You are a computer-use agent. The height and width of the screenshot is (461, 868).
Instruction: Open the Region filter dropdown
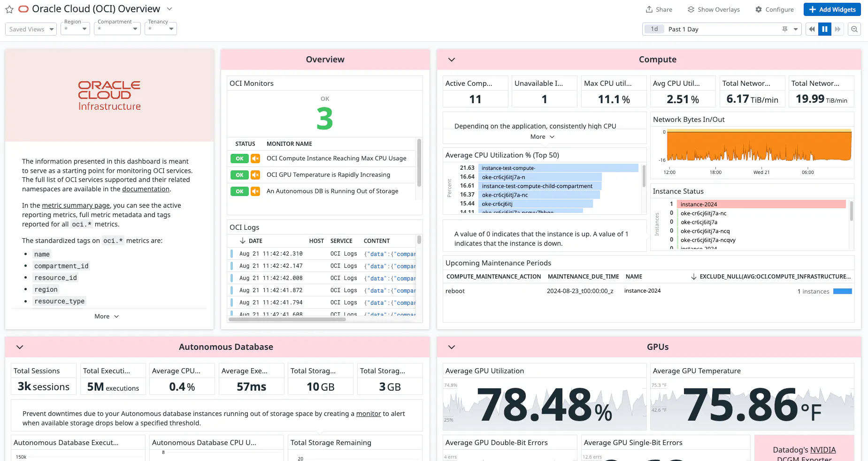point(76,29)
